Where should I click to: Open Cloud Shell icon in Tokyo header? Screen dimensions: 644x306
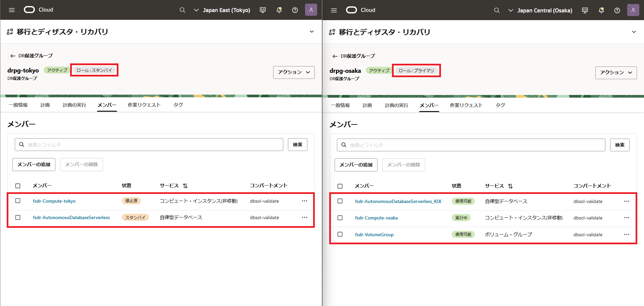click(x=263, y=10)
